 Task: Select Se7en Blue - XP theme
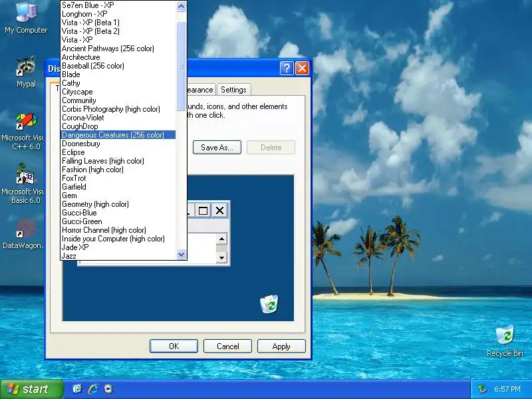point(118,5)
